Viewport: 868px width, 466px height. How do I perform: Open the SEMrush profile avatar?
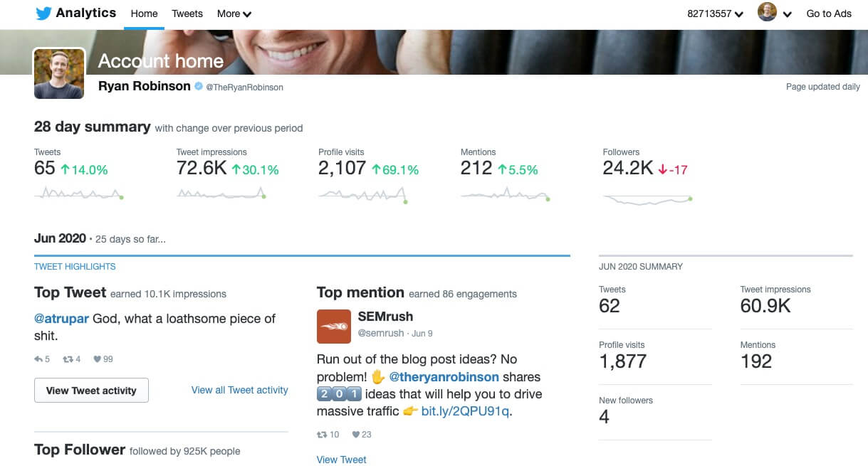click(x=333, y=326)
